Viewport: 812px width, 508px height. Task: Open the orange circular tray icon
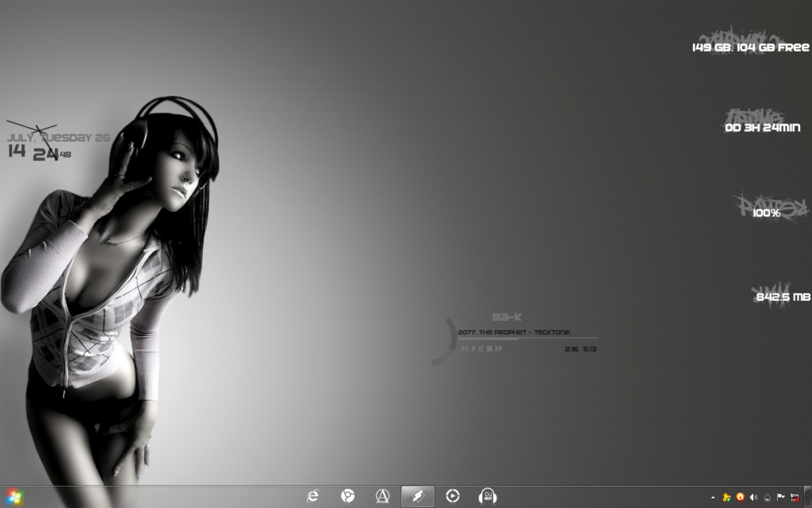coord(740,497)
